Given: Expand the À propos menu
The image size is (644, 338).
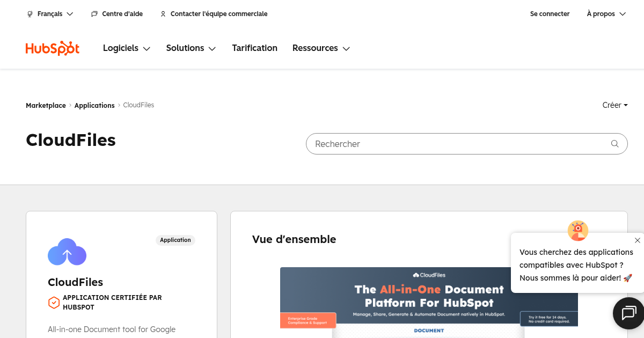Looking at the screenshot, I should pyautogui.click(x=606, y=14).
